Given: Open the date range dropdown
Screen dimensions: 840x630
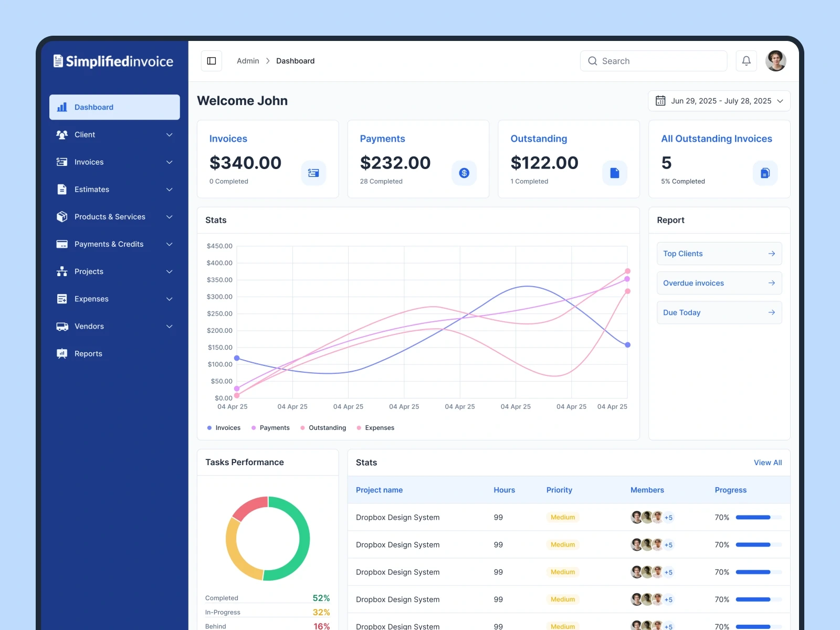Looking at the screenshot, I should pyautogui.click(x=780, y=101).
